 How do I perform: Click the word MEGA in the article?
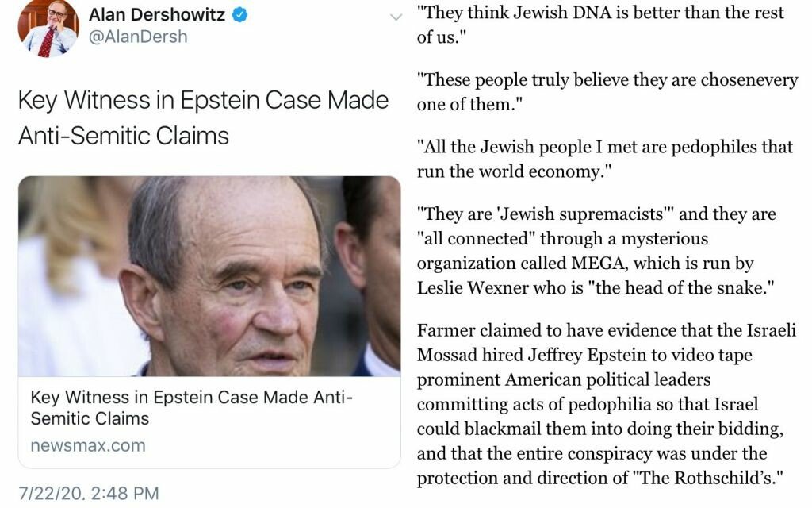[x=599, y=263]
